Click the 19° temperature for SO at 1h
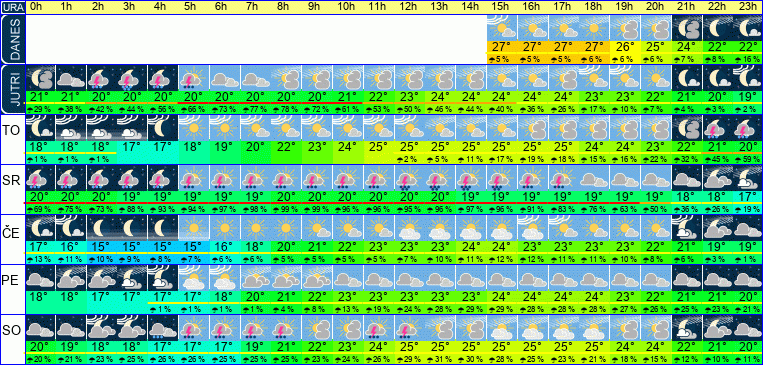The width and height of the screenshot is (763, 365). 71,347
